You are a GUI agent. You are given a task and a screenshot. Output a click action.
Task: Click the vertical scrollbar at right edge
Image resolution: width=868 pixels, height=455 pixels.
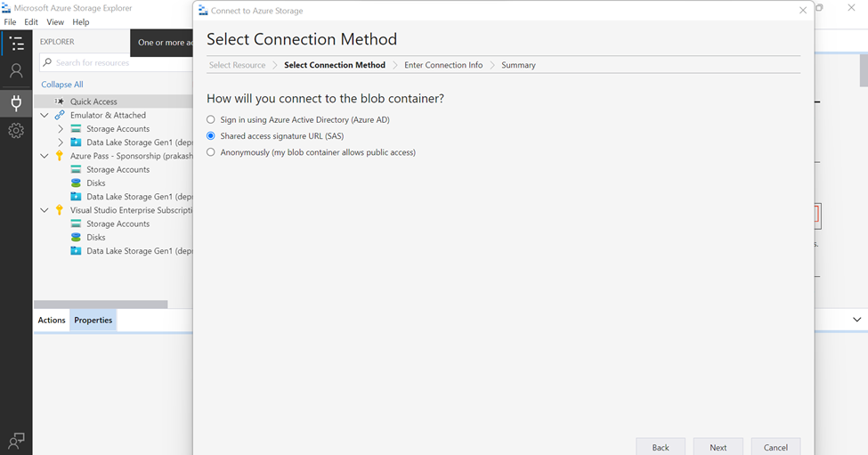(864, 70)
